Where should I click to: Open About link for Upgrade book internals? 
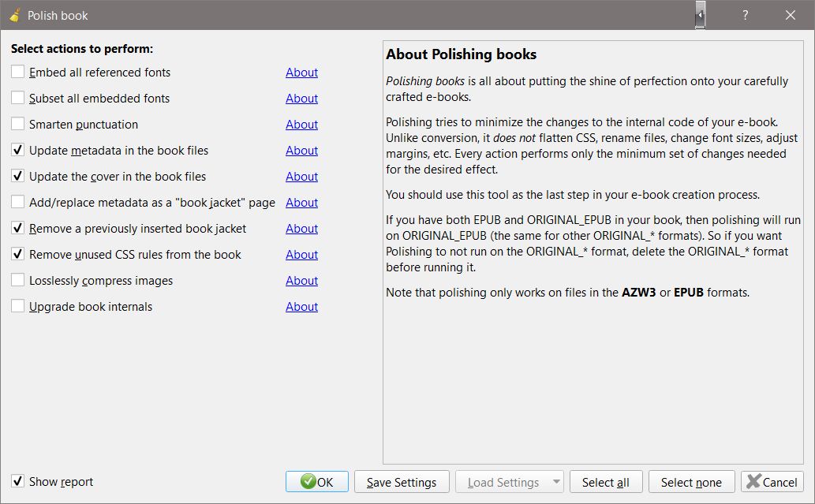click(301, 307)
